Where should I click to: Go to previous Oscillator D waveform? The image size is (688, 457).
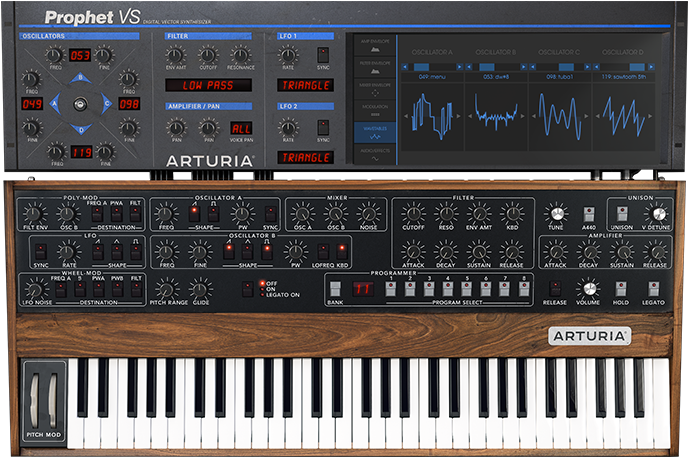point(598,116)
